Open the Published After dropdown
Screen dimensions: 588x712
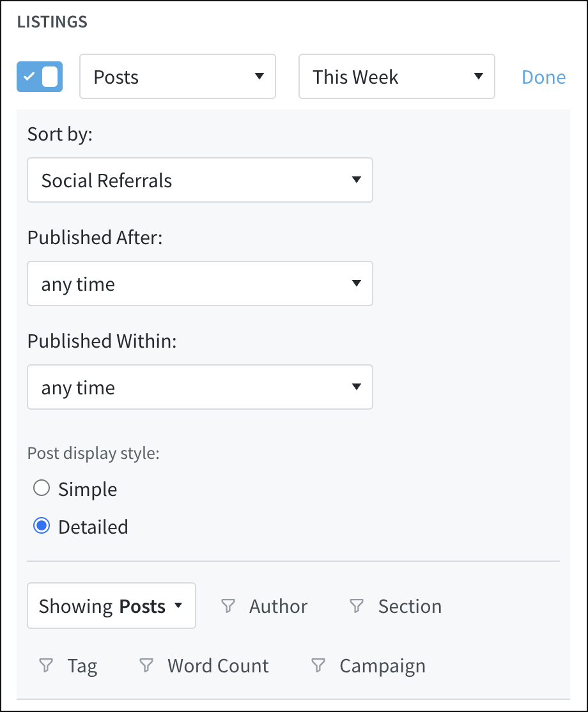[x=200, y=284]
